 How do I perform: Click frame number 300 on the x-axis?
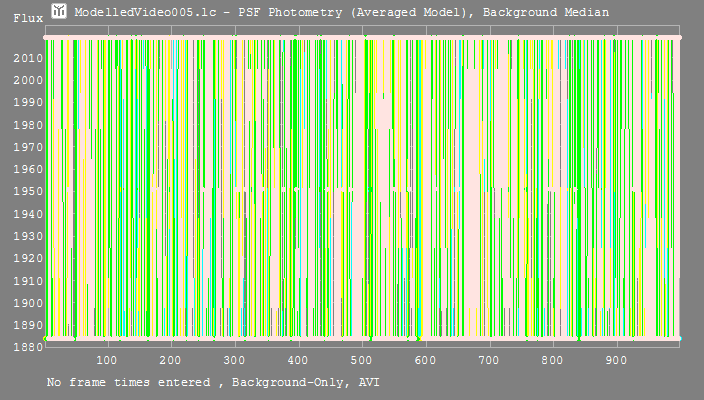[x=234, y=360]
